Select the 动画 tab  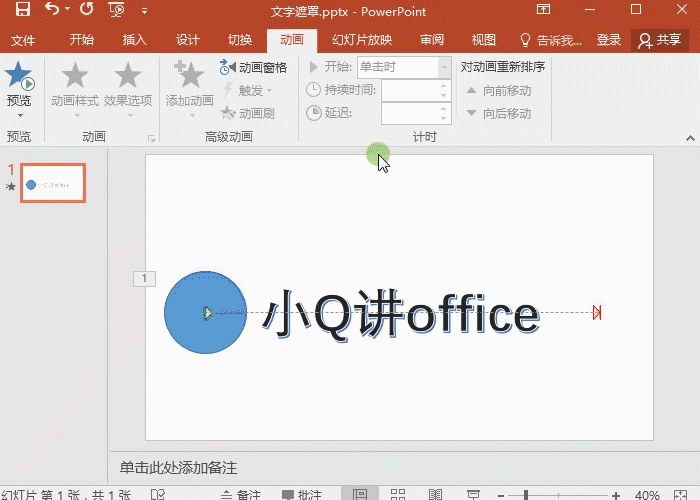click(x=292, y=40)
